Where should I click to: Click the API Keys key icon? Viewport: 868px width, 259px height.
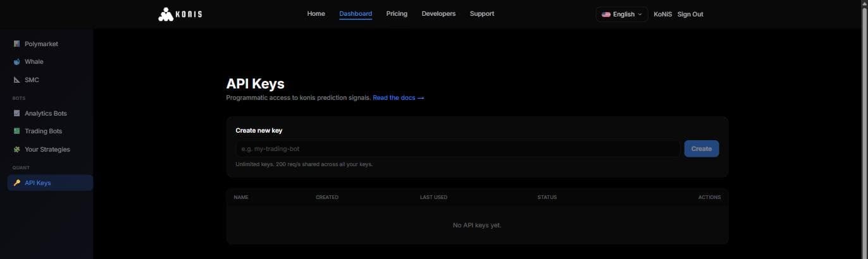[17, 183]
